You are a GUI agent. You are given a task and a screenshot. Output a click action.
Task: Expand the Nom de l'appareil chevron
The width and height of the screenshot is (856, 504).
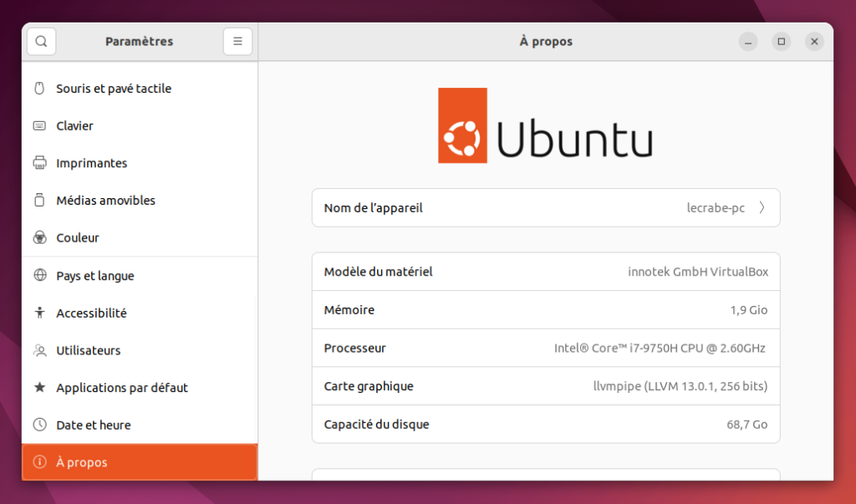click(762, 207)
